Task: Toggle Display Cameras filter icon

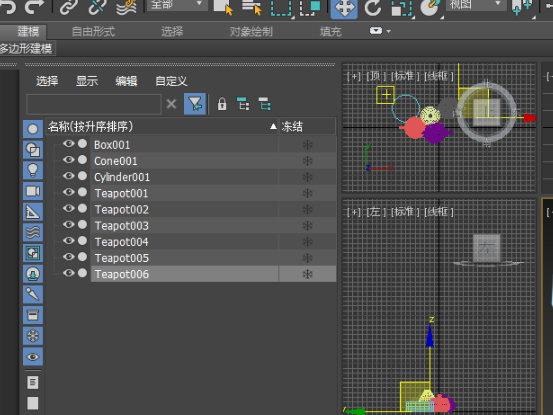Action: (33, 191)
